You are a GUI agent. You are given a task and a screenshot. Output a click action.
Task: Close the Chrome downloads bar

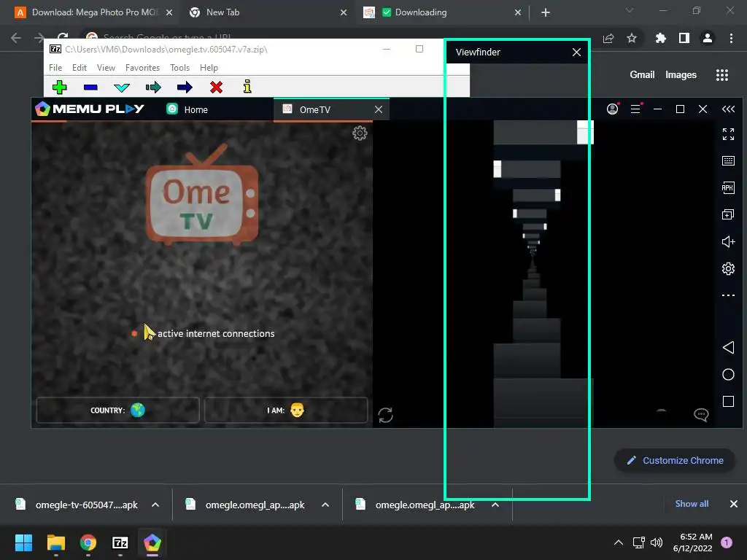click(734, 504)
